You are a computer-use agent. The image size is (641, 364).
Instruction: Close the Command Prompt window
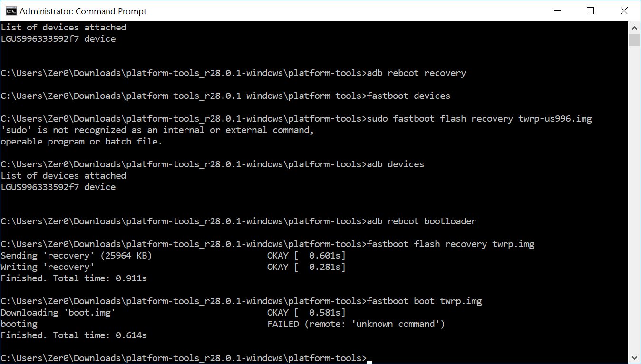pos(623,11)
